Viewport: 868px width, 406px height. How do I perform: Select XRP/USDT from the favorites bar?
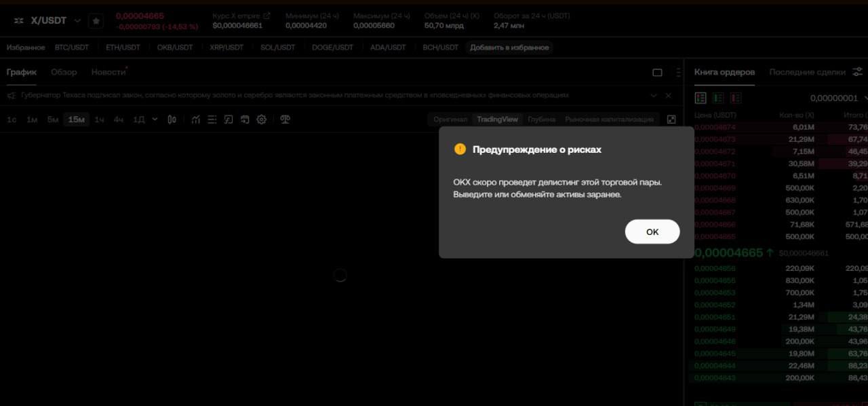coord(226,48)
